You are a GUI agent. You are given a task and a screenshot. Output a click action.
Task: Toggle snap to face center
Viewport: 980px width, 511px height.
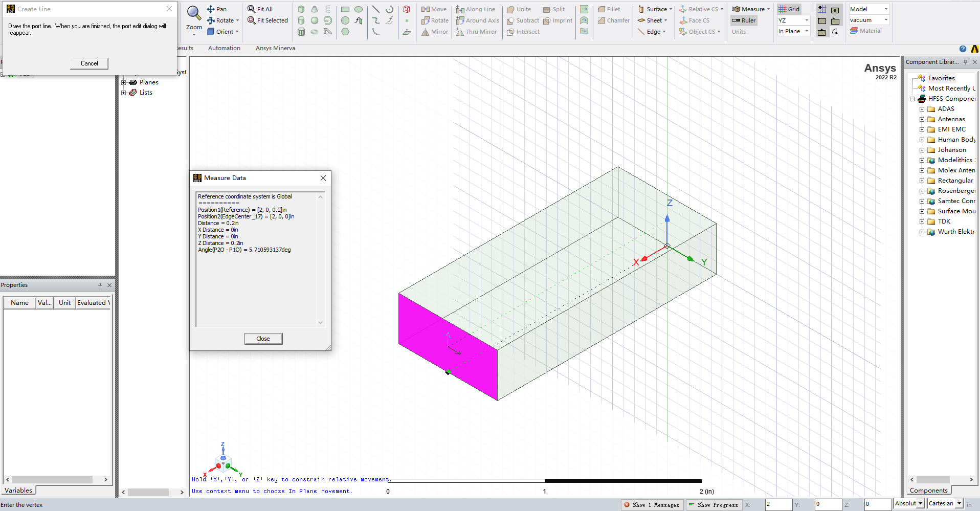(835, 10)
